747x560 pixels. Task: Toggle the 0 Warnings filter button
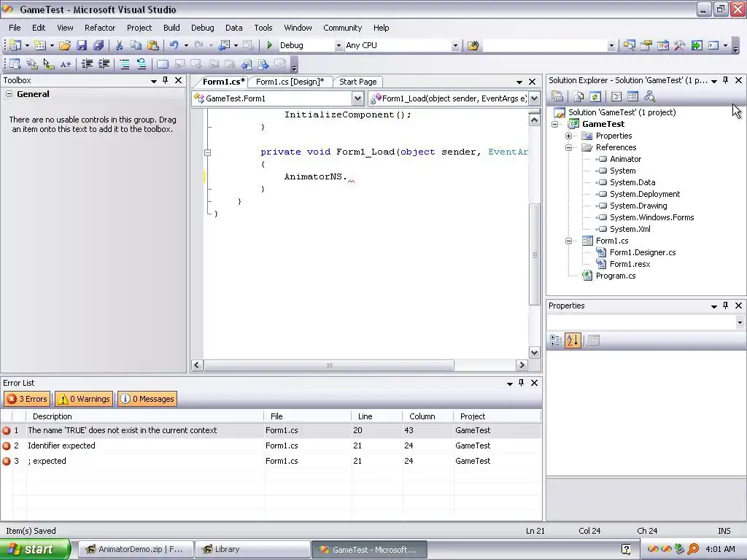click(84, 399)
